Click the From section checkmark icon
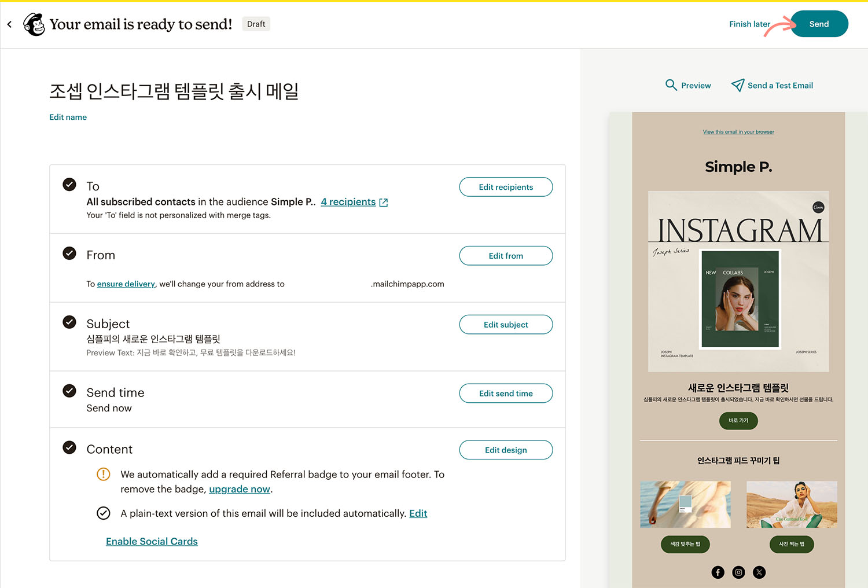868x588 pixels. pyautogui.click(x=69, y=253)
